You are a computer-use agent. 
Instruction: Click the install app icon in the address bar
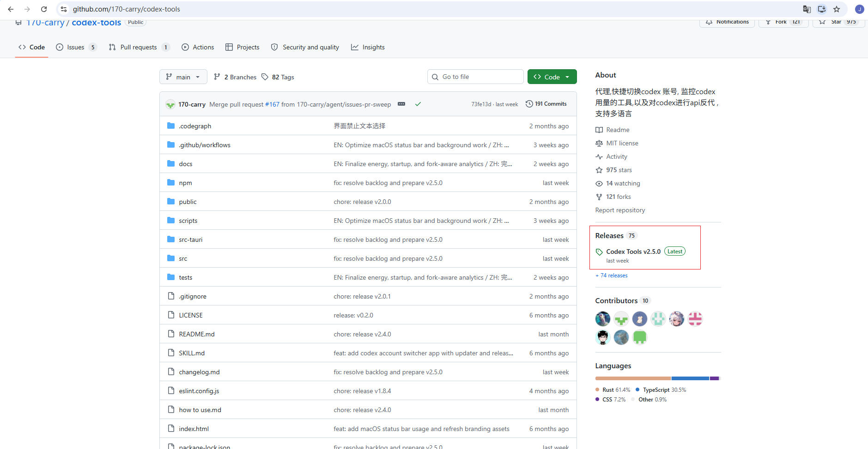click(x=822, y=9)
